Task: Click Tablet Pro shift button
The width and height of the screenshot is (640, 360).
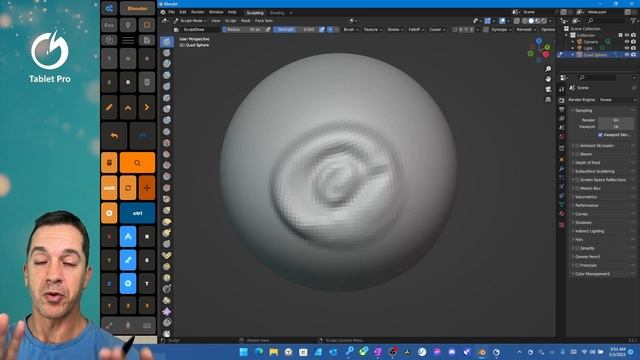Action: pyautogui.click(x=109, y=188)
